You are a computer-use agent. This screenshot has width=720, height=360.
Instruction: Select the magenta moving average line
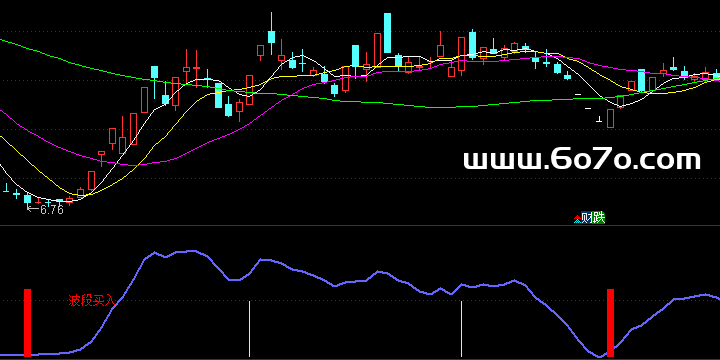coord(138,164)
